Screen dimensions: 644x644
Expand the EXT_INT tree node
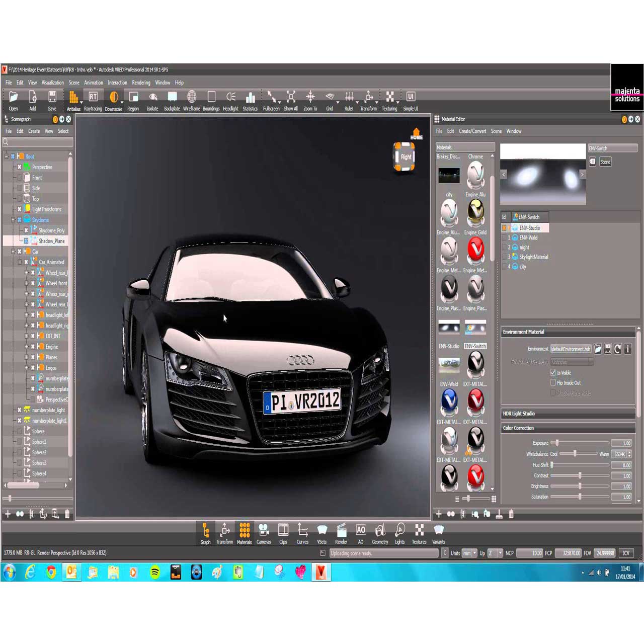26,336
